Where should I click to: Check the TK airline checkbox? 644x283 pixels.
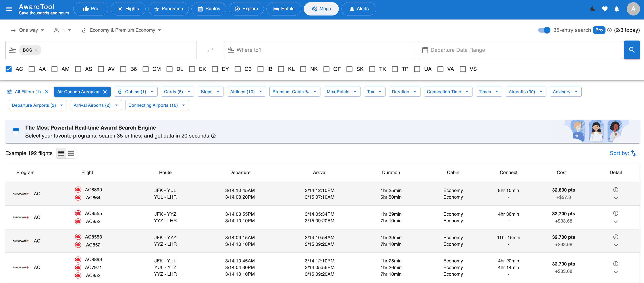coord(372,69)
